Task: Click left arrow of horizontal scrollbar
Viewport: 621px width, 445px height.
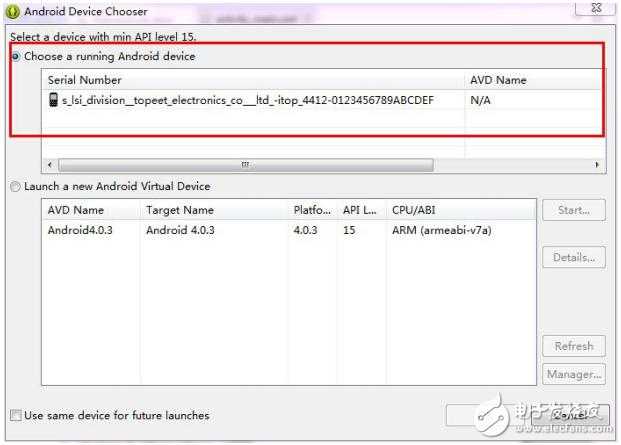Action: (50, 164)
